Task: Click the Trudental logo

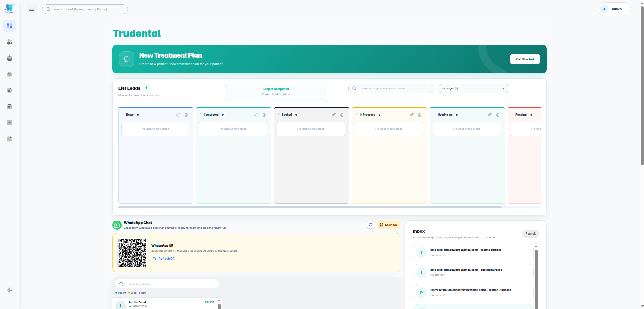Action: (10, 9)
